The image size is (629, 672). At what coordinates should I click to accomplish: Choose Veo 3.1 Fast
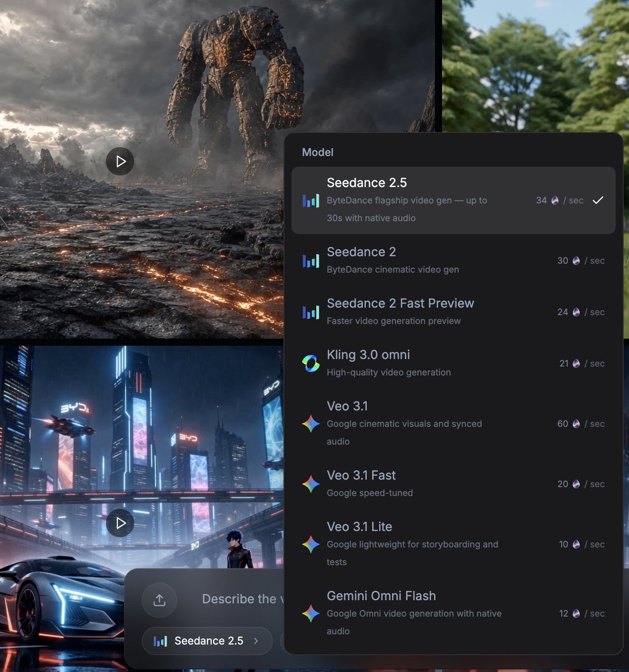click(x=453, y=484)
